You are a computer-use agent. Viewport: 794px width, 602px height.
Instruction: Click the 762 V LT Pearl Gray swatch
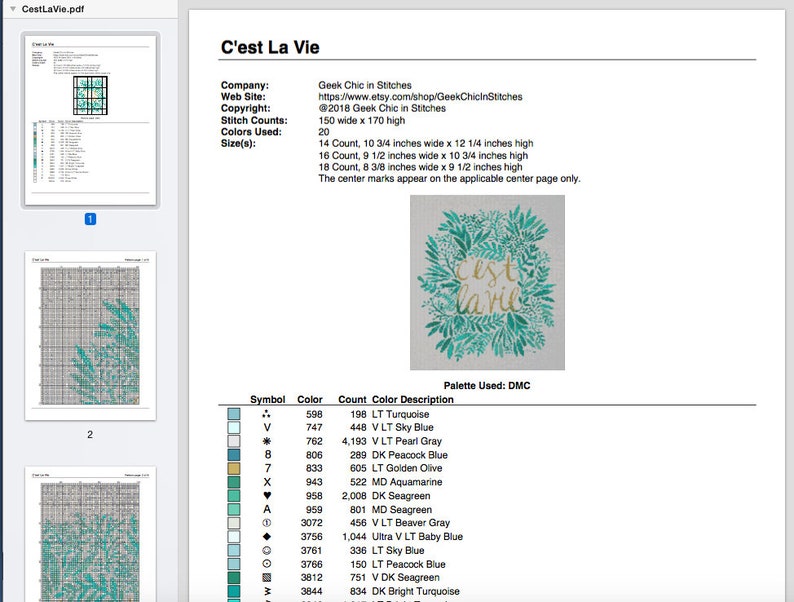pos(233,441)
